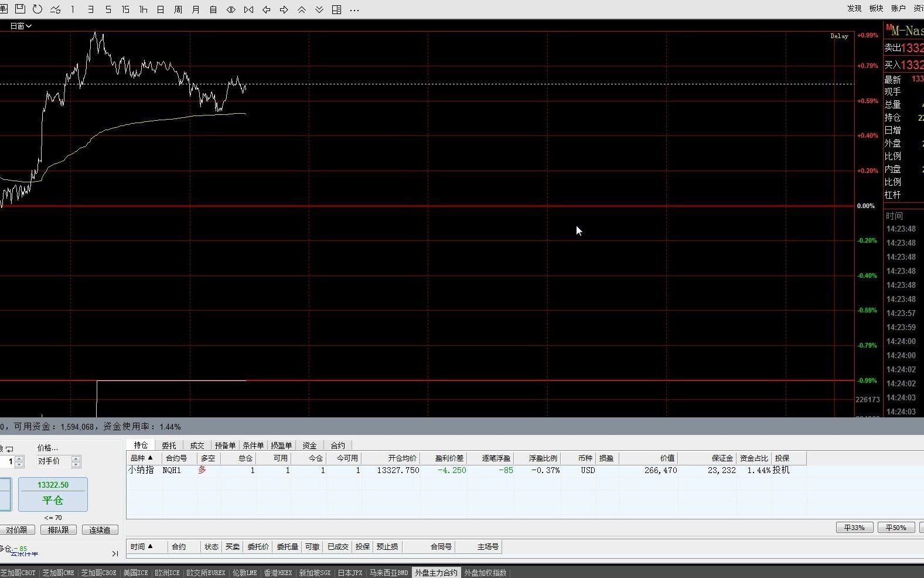The image size is (924, 578).
Task: Open the more options ellipsis
Action: [354, 9]
